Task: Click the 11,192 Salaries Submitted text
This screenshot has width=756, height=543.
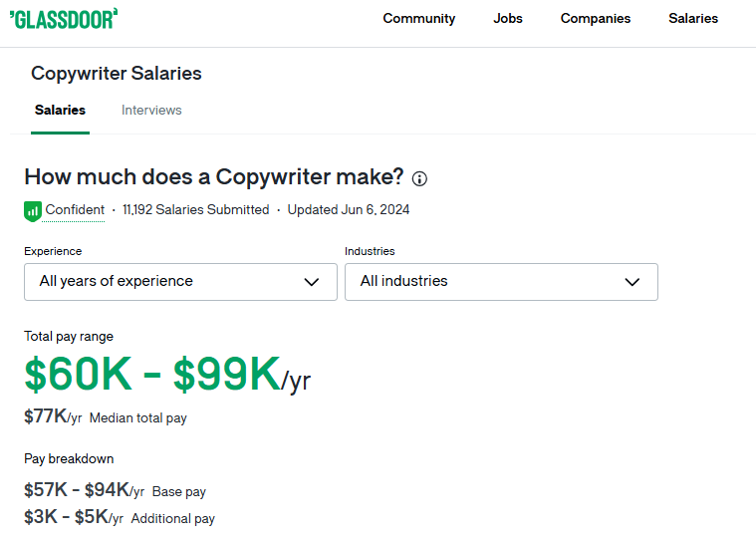Action: click(196, 210)
